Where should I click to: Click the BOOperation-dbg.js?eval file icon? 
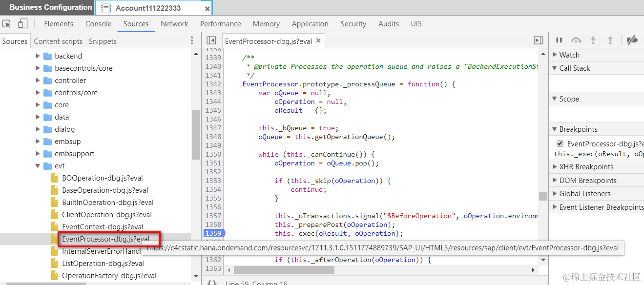tap(54, 178)
